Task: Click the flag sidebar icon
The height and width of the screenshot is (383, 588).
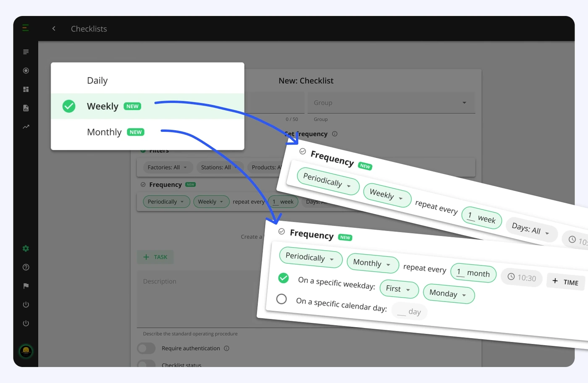Action: [26, 286]
